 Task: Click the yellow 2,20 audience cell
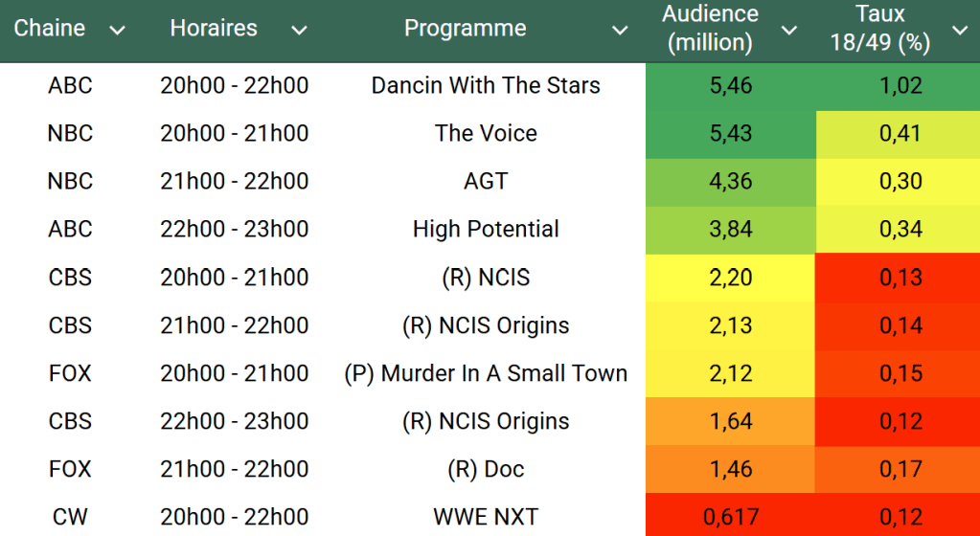731,278
